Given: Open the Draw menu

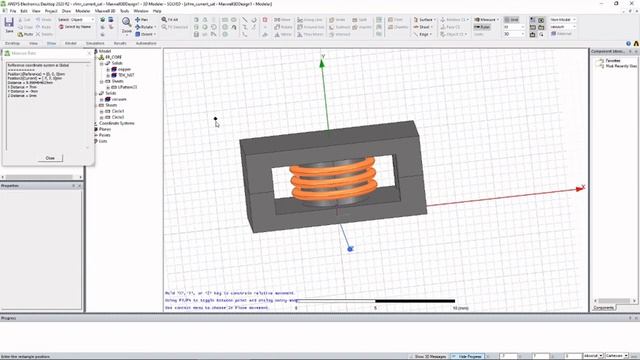Looking at the screenshot, I should [66, 11].
